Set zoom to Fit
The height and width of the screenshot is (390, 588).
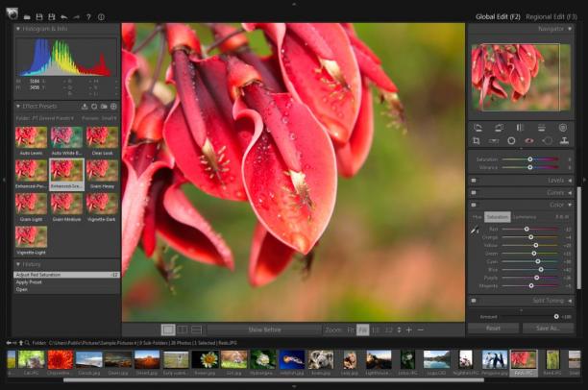pyautogui.click(x=351, y=330)
